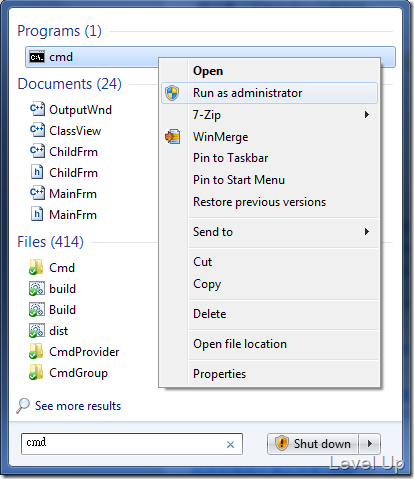Screen dimensions: 414x479
Task: Open Properties from the context menu
Action: click(x=219, y=374)
